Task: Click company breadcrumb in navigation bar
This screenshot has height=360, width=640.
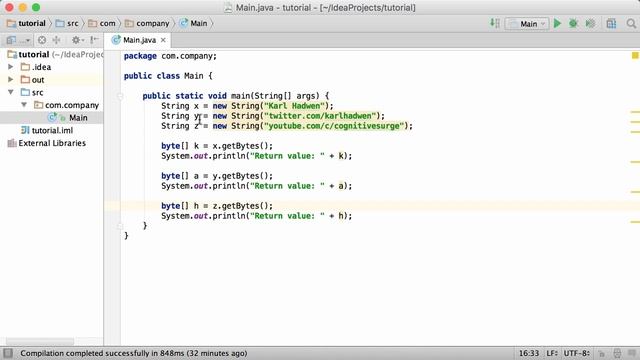Action: (x=147, y=23)
